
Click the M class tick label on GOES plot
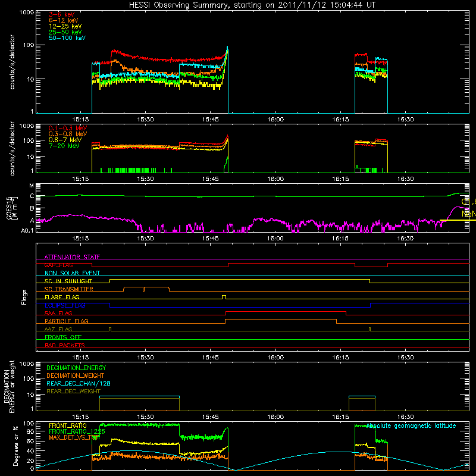(32, 186)
